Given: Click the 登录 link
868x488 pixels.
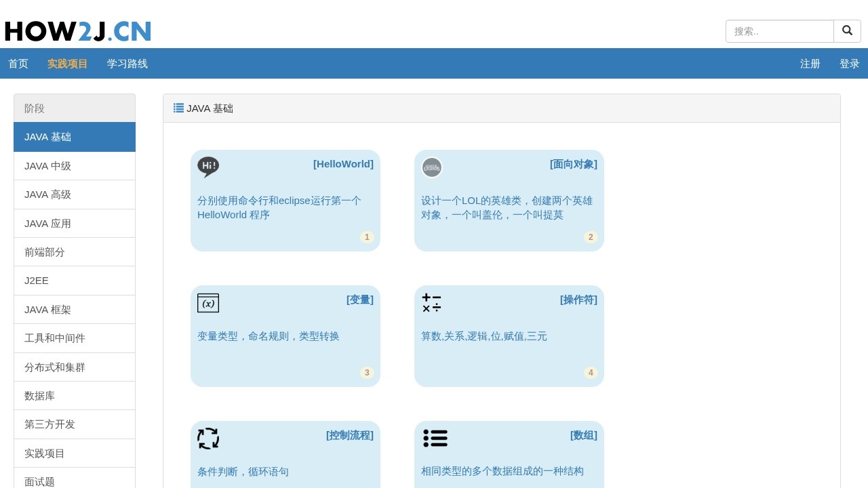Looking at the screenshot, I should [849, 63].
